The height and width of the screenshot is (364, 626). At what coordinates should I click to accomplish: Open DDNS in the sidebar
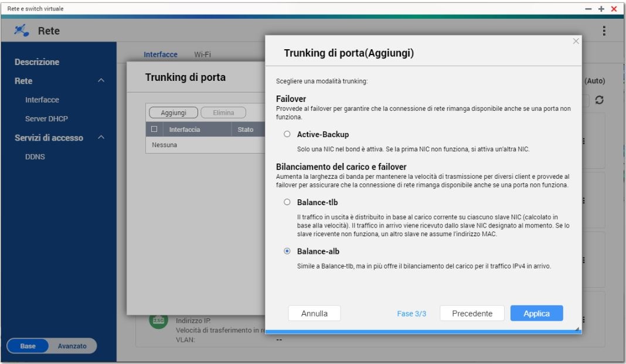coord(34,157)
